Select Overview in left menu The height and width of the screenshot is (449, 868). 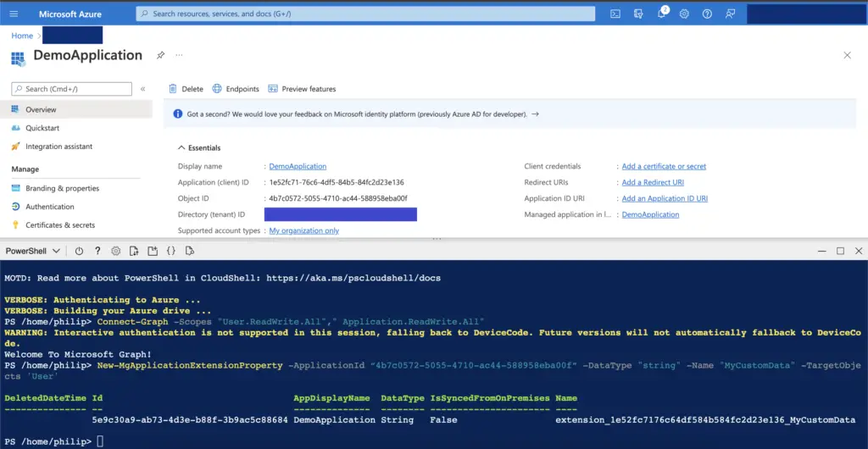(75, 109)
